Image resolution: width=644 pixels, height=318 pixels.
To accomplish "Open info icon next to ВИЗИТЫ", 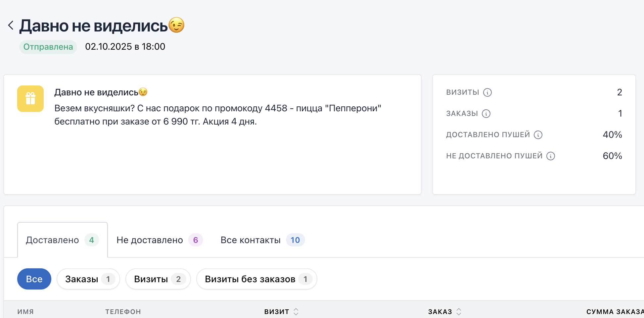I will 487,92.
